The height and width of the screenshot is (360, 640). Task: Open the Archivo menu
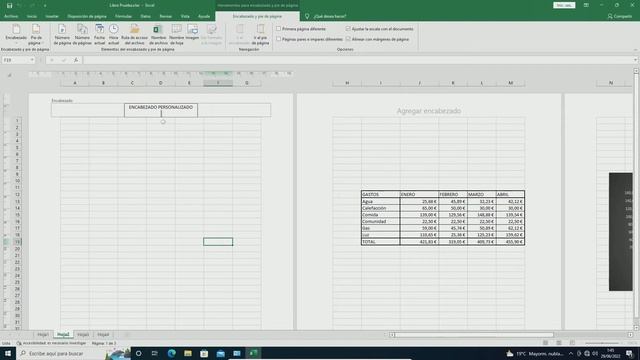pos(11,16)
